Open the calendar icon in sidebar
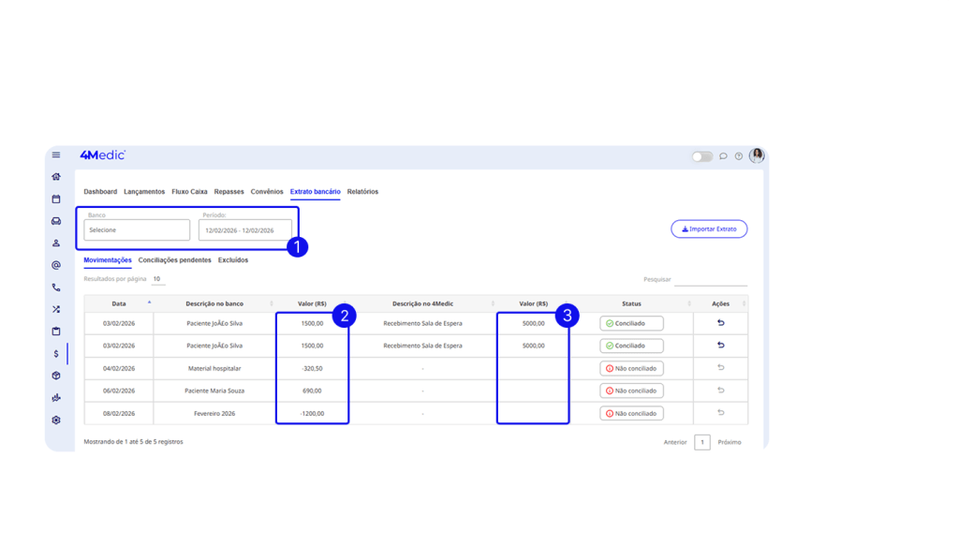The image size is (959, 560). coord(56,199)
